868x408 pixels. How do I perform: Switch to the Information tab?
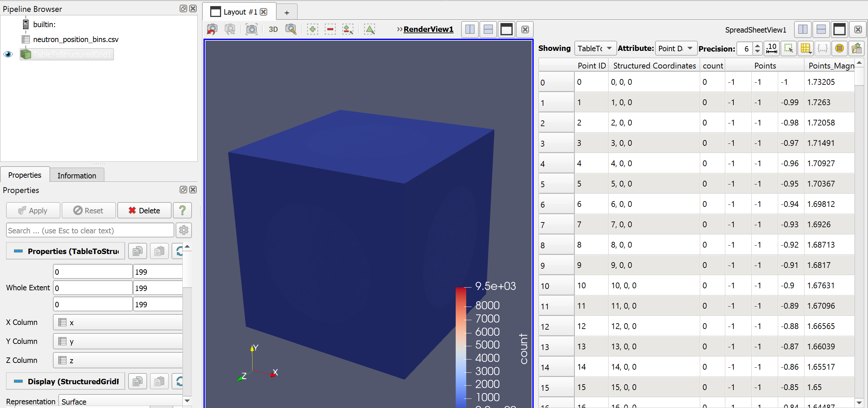tap(77, 175)
